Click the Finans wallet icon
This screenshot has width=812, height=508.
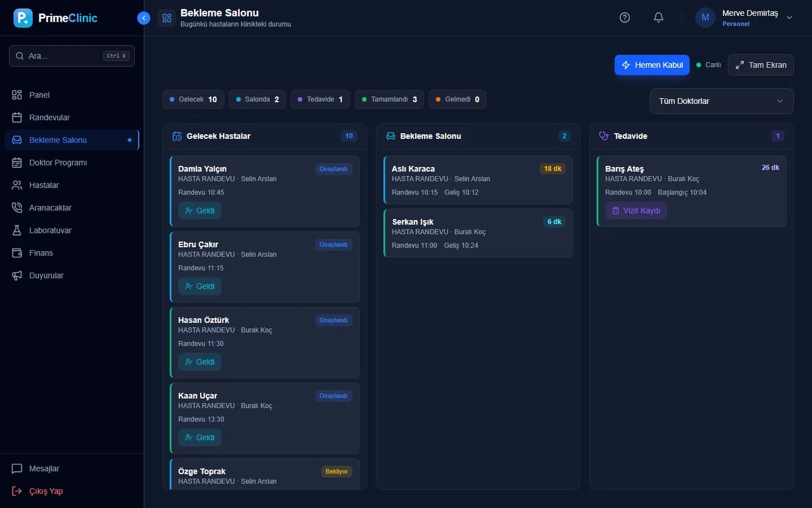tap(17, 253)
